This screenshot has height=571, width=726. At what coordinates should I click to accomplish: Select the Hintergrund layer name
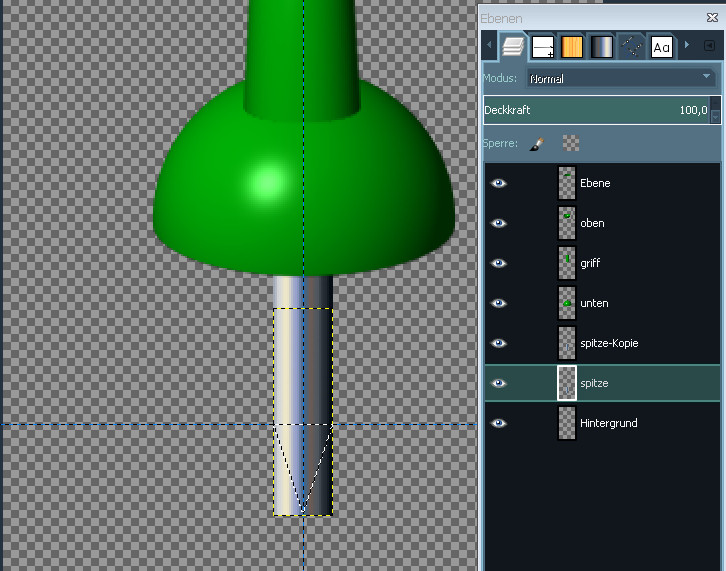(608, 423)
